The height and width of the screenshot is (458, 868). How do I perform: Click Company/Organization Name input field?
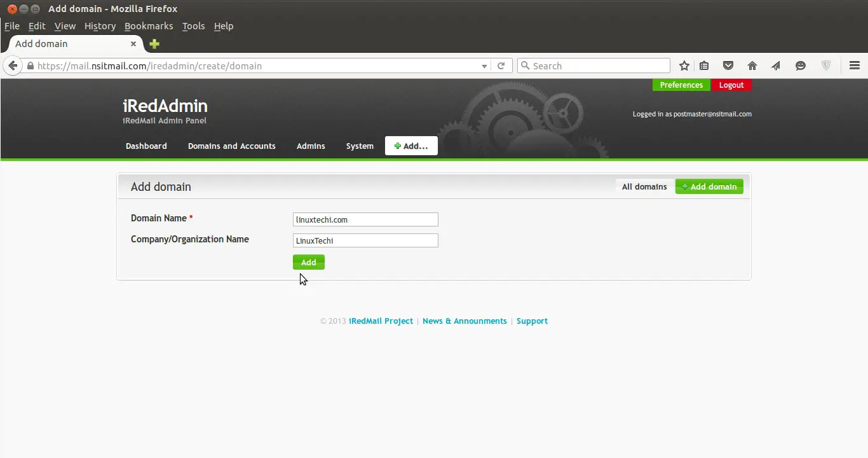point(365,240)
